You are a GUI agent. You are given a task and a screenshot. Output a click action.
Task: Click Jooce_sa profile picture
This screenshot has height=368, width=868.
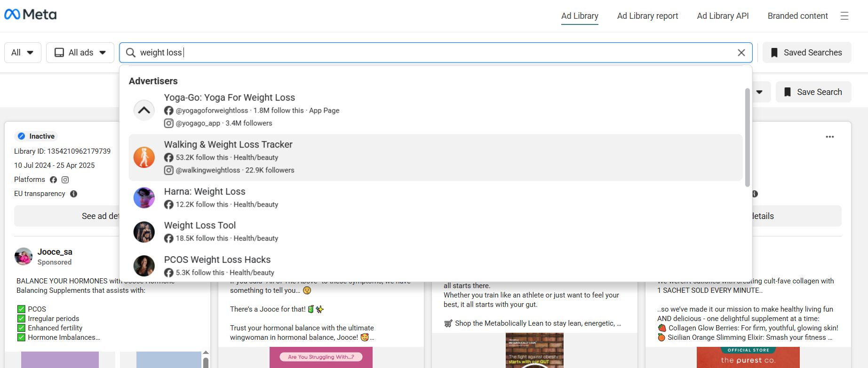coord(24,257)
